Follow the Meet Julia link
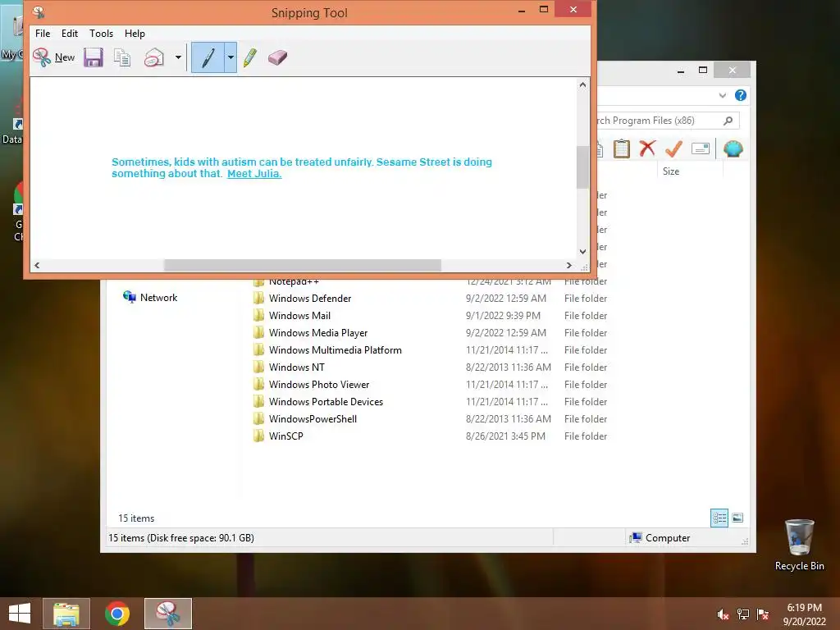The width and height of the screenshot is (840, 630). point(254,174)
